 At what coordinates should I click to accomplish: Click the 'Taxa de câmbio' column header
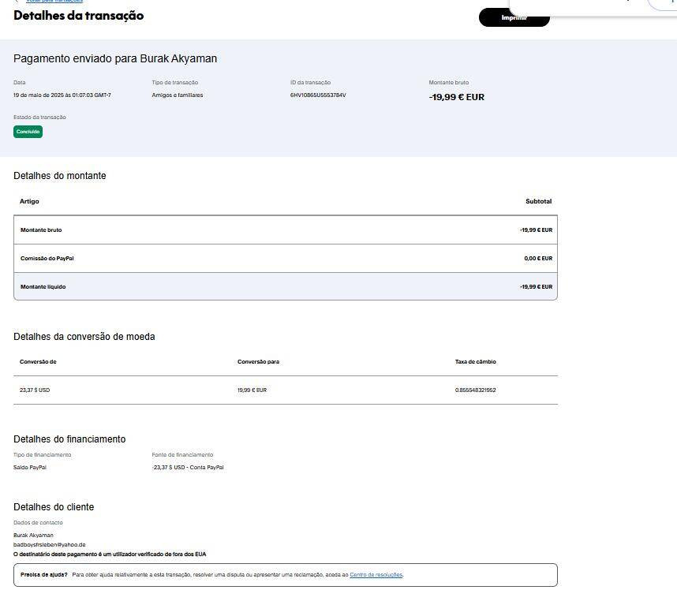[475, 362]
